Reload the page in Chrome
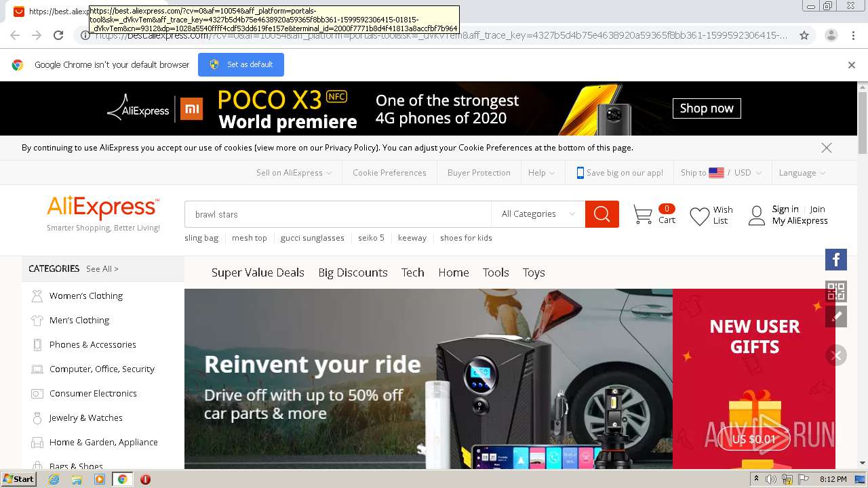 [x=58, y=35]
